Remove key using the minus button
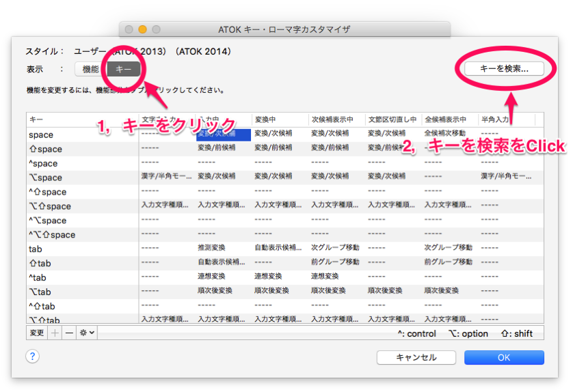The height and width of the screenshot is (392, 573). click(x=69, y=333)
